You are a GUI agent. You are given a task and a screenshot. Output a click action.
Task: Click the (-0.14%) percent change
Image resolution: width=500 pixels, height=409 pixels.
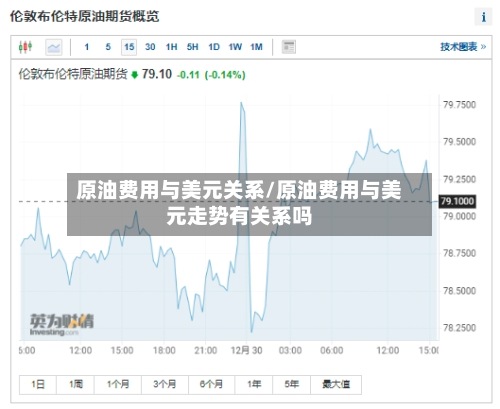click(225, 75)
